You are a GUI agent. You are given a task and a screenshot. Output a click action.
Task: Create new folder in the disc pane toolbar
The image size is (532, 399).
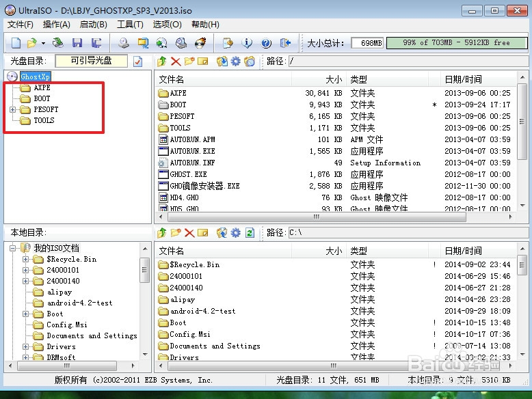point(189,61)
